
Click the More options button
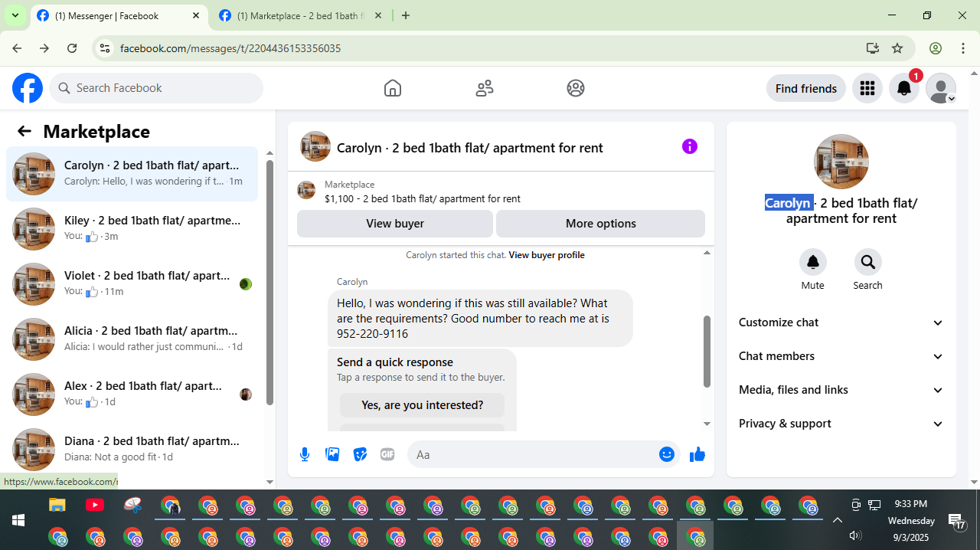(x=600, y=224)
